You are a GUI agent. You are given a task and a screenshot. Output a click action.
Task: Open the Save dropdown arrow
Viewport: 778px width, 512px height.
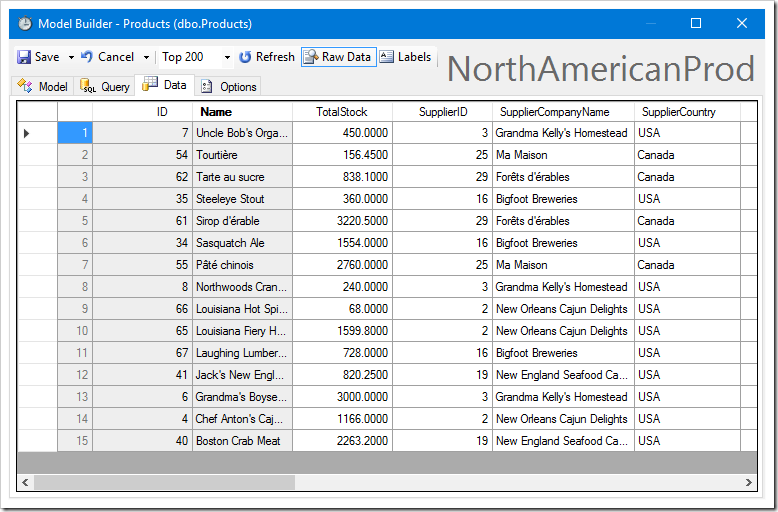tap(71, 58)
